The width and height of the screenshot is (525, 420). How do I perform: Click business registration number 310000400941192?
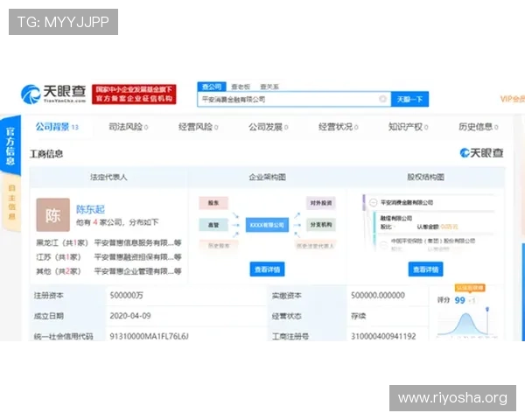(383, 336)
